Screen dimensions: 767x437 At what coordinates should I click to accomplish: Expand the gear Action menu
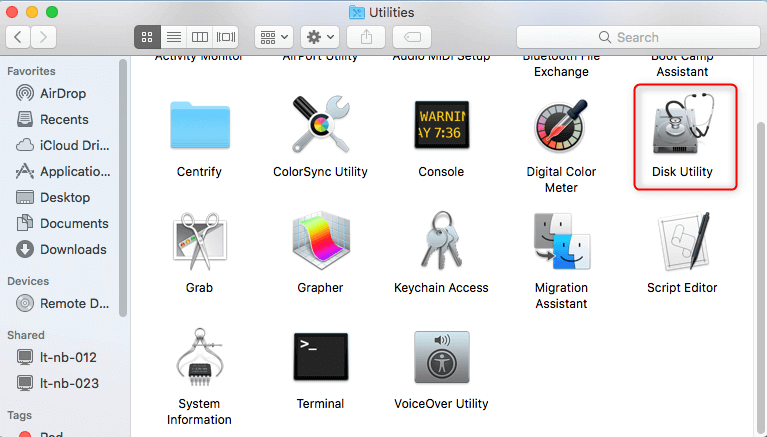tap(320, 37)
